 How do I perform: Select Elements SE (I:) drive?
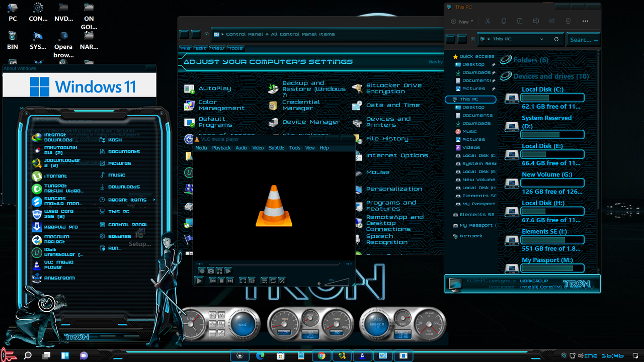tap(545, 240)
